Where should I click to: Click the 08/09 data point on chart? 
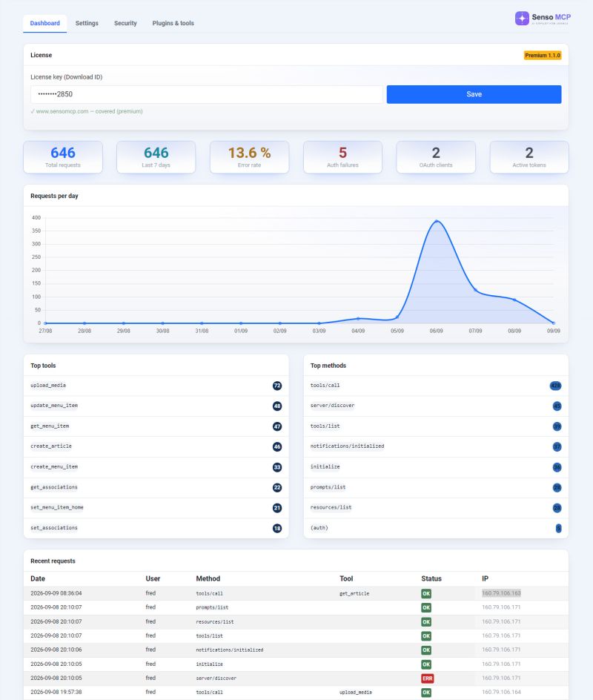pyautogui.click(x=514, y=300)
